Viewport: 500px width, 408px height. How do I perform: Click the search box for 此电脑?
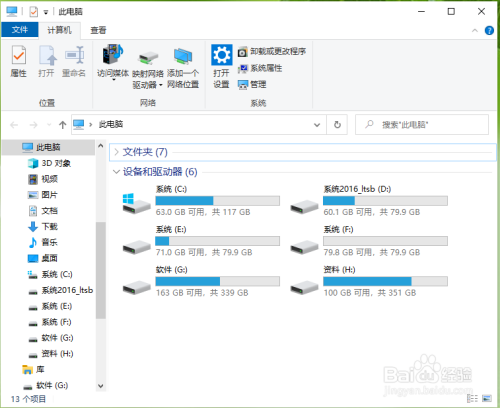tap(422, 125)
